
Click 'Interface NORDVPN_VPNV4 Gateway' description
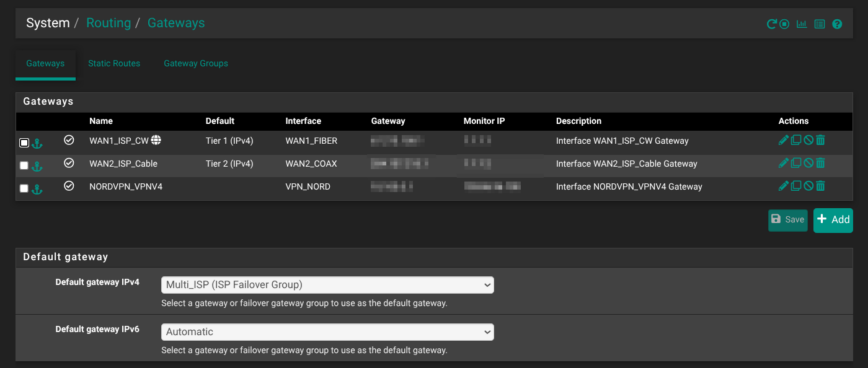coord(629,187)
